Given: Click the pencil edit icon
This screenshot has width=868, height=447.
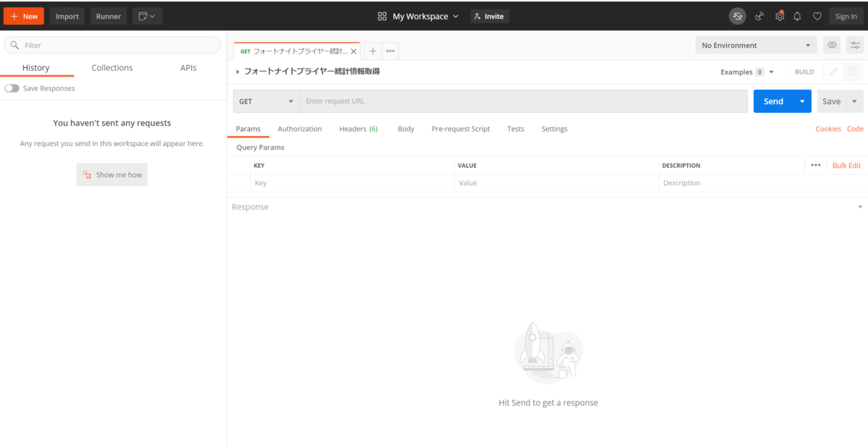Looking at the screenshot, I should (x=833, y=72).
